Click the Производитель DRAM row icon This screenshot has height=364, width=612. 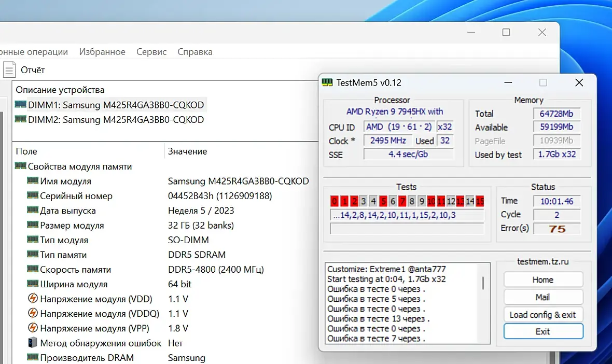[x=33, y=357]
